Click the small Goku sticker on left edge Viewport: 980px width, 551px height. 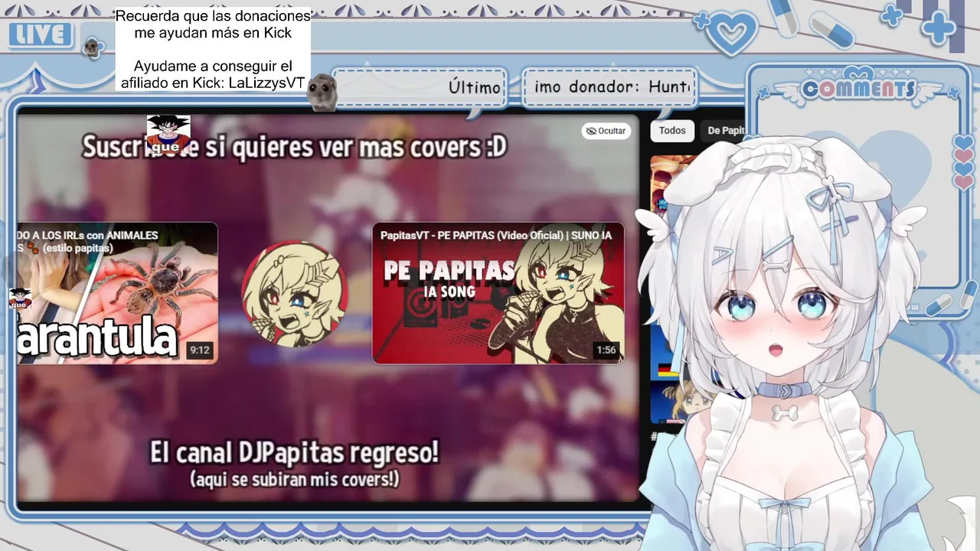[x=20, y=298]
